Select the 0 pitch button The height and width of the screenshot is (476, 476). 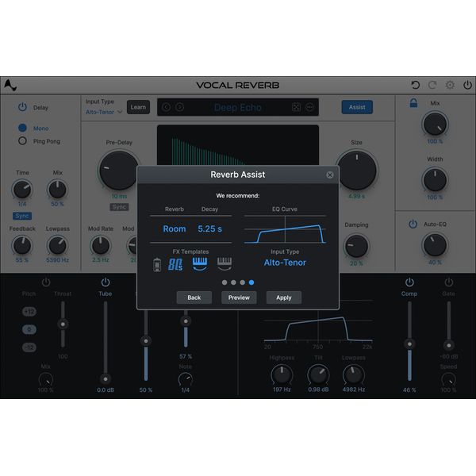click(x=29, y=329)
